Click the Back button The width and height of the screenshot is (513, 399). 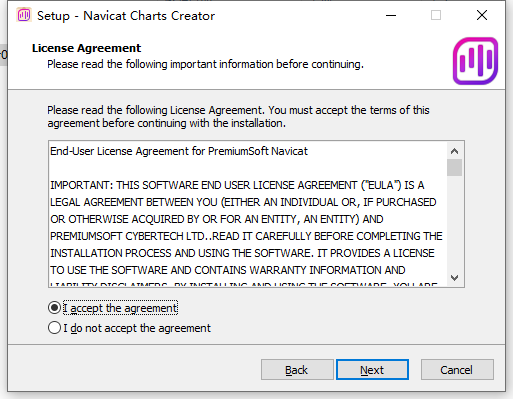pyautogui.click(x=297, y=370)
